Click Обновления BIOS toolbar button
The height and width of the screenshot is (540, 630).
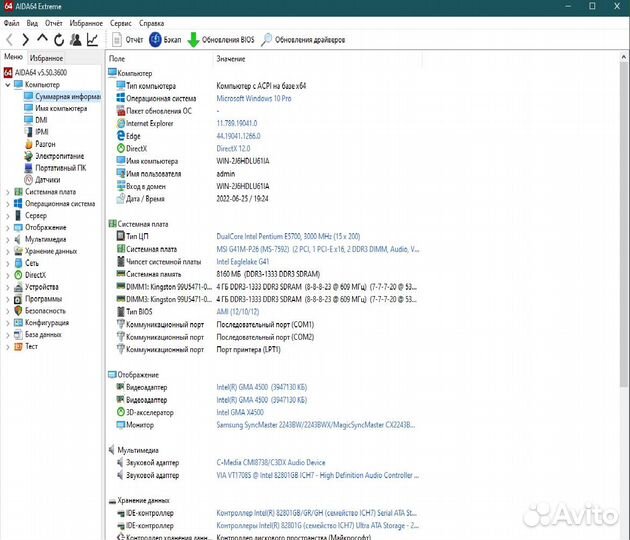pos(221,40)
